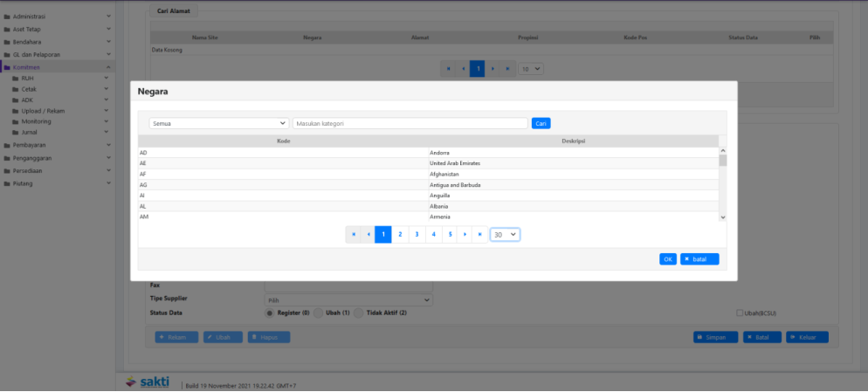Open the Semua category dropdown
Viewport: 868px width, 392px height.
coord(218,124)
